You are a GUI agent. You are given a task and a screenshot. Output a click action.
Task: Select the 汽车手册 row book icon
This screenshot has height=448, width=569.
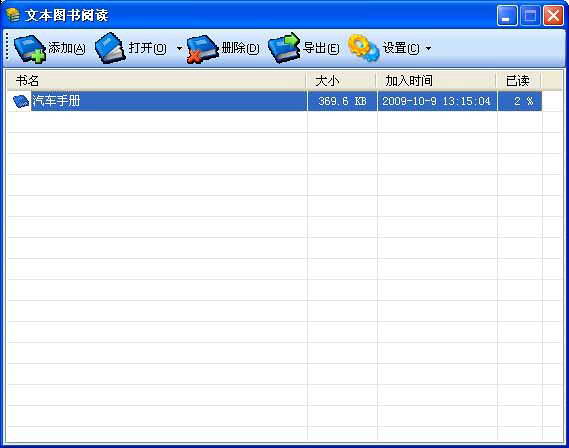21,101
